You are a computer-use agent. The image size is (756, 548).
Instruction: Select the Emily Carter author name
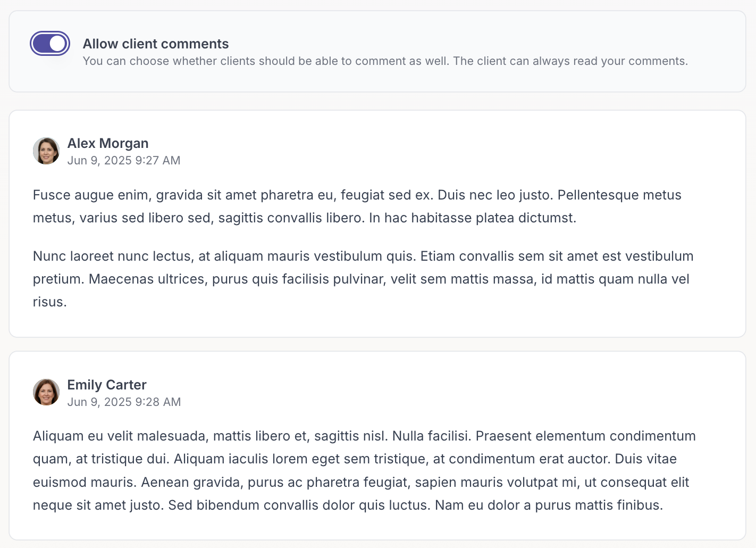coord(107,385)
